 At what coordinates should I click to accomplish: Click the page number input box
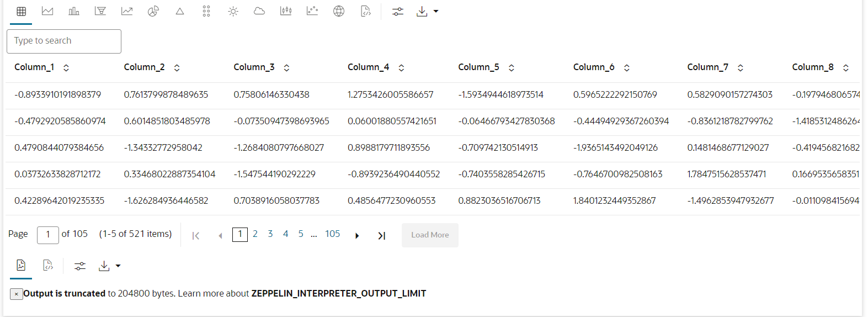click(48, 235)
